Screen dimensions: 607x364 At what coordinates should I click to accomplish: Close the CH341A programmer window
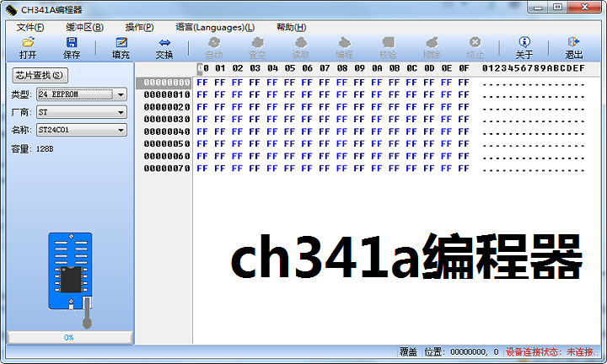pos(585,8)
